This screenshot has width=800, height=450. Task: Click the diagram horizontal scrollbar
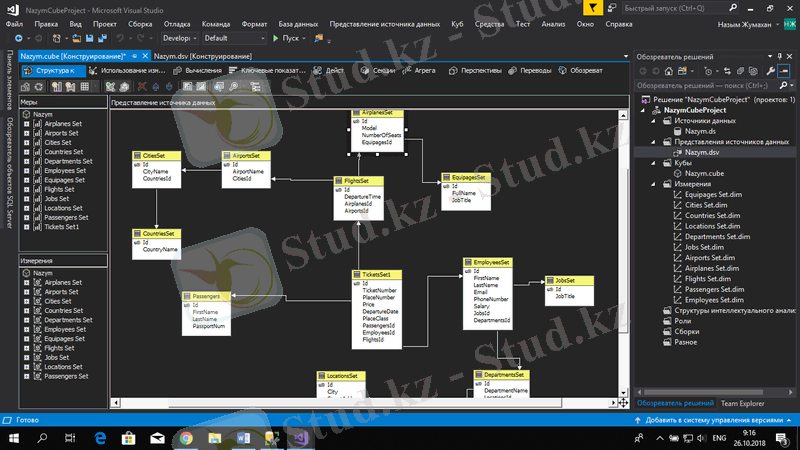click(365, 403)
